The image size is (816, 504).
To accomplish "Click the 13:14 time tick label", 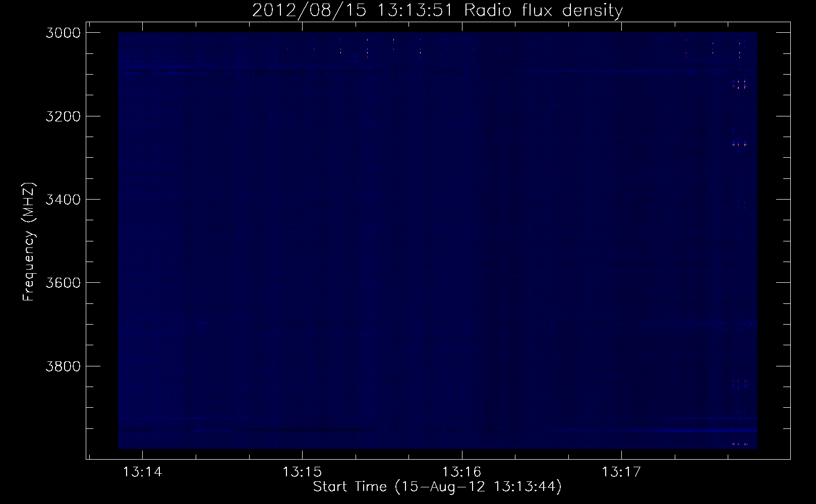I will click(143, 472).
